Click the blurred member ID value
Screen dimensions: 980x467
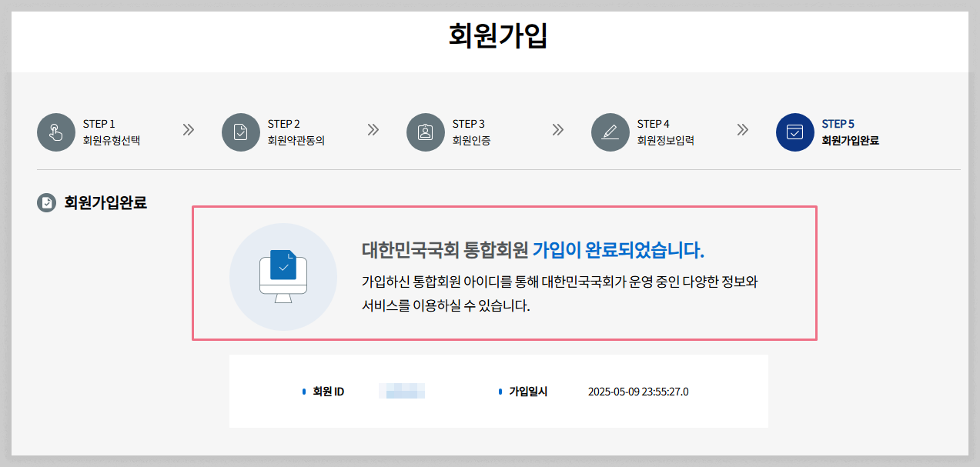click(403, 392)
